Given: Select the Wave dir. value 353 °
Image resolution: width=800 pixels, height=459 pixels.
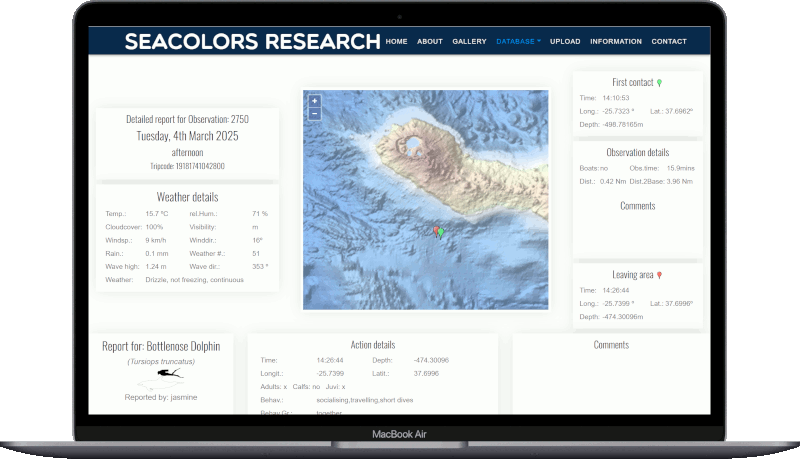Looking at the screenshot, I should 260,267.
